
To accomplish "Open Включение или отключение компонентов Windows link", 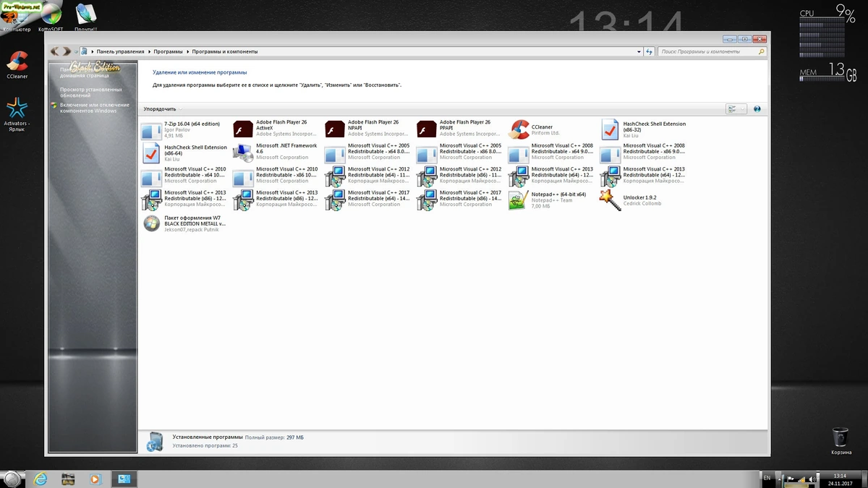I will [x=94, y=108].
